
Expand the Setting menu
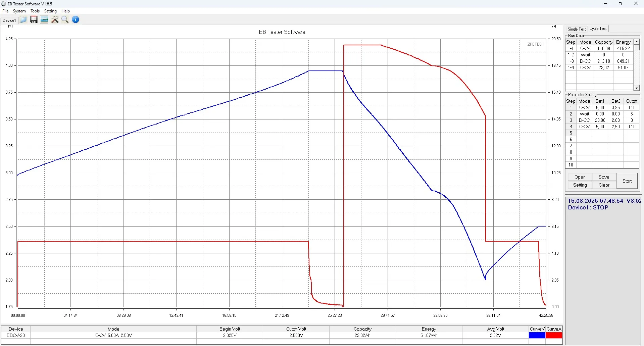(50, 11)
